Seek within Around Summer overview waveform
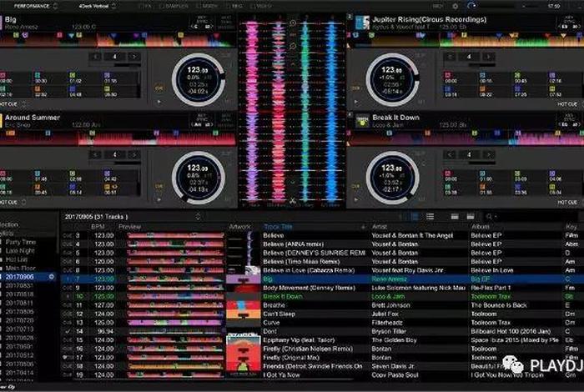Screen dimensions: 584x392 [x=118, y=138]
